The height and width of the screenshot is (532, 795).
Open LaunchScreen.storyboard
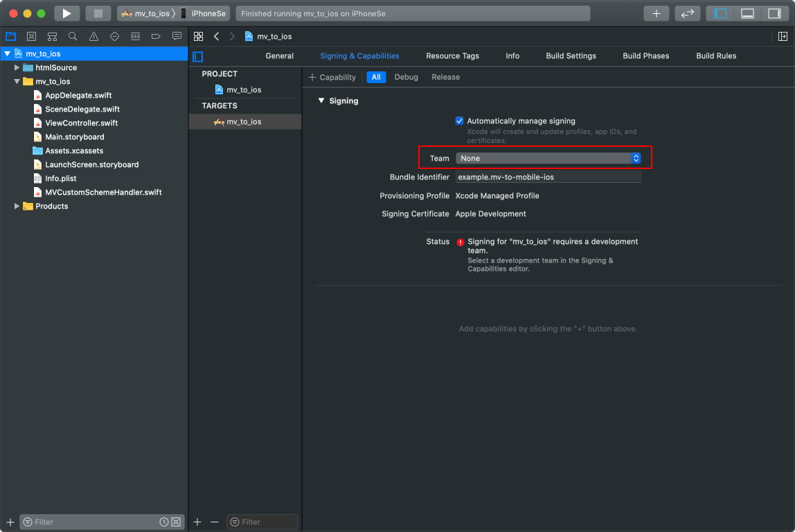point(92,164)
